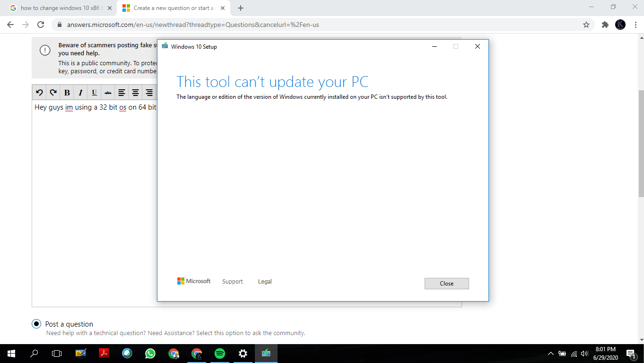Click the address bar URL
This screenshot has width=644, height=363.
point(193,25)
